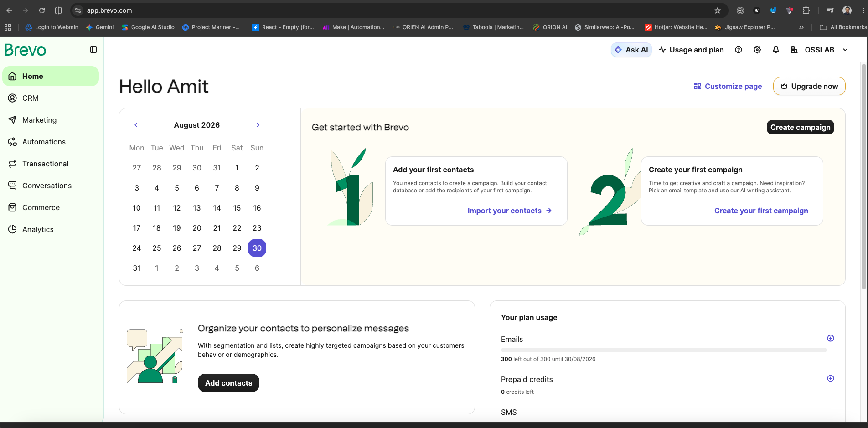The width and height of the screenshot is (868, 428).
Task: Click Create your first campaign link
Action: click(x=761, y=211)
